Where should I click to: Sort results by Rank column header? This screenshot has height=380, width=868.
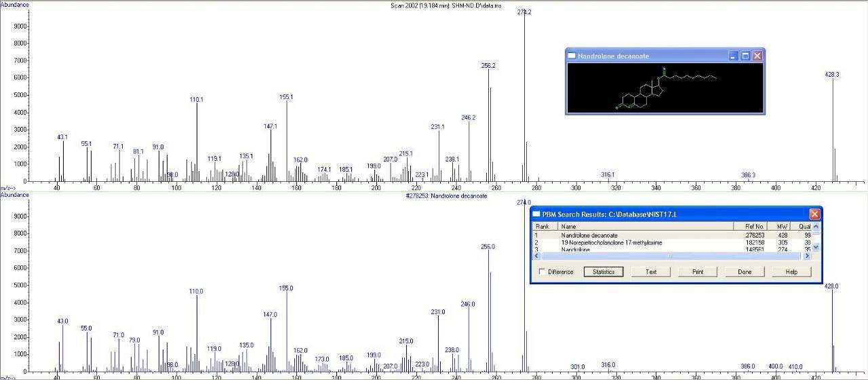click(545, 227)
